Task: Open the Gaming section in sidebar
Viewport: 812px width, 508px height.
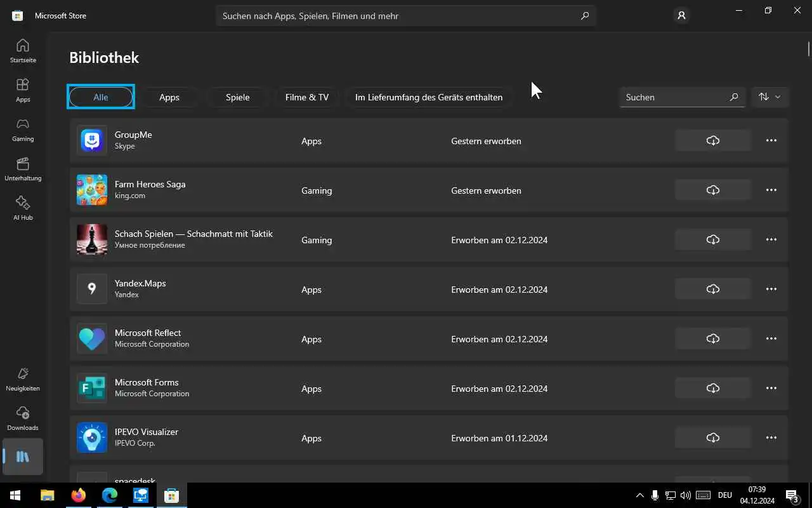Action: point(23,130)
